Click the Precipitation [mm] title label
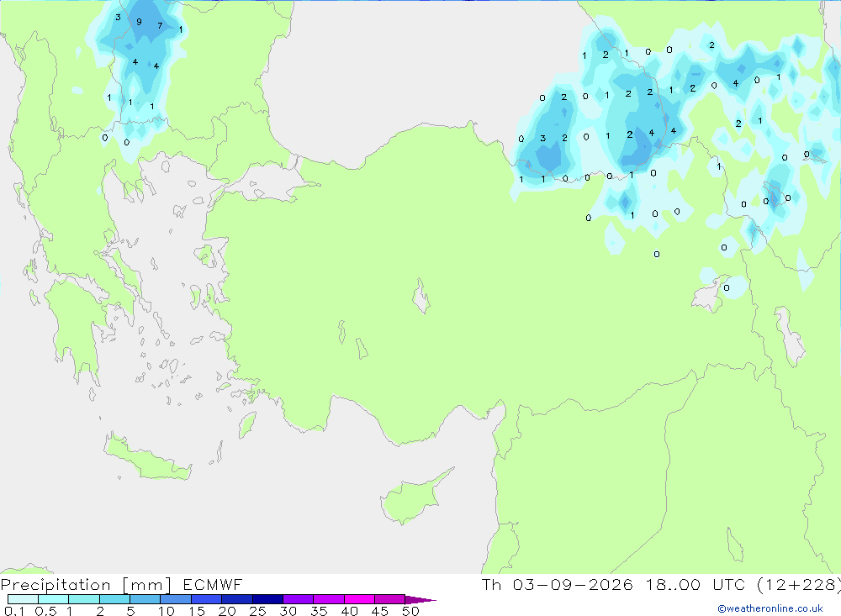 86,585
